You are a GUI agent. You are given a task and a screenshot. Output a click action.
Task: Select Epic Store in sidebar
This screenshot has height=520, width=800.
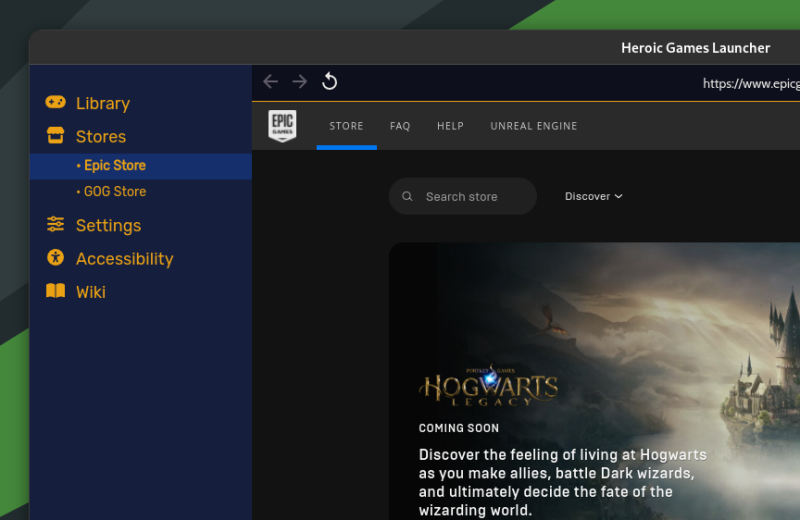pos(141,166)
